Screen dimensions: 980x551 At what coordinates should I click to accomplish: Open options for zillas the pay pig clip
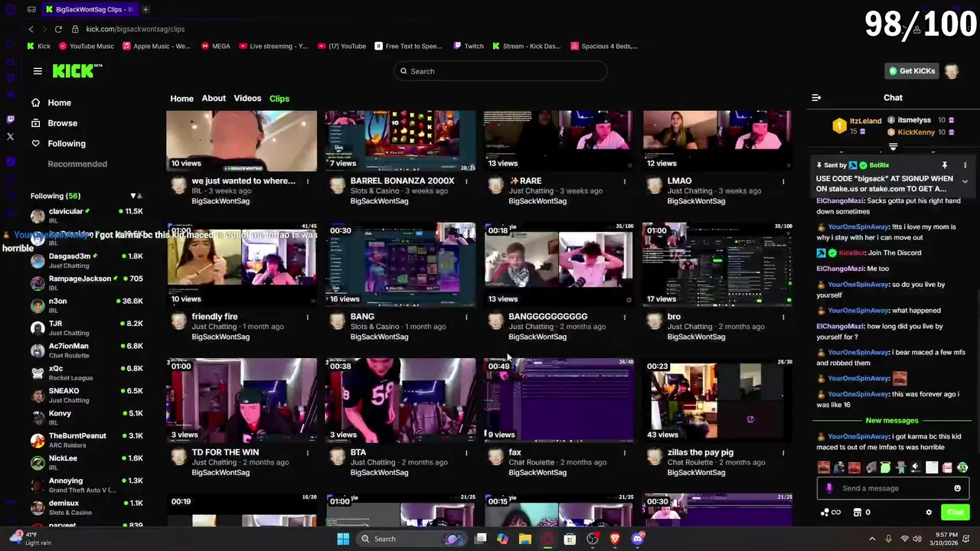(782, 452)
